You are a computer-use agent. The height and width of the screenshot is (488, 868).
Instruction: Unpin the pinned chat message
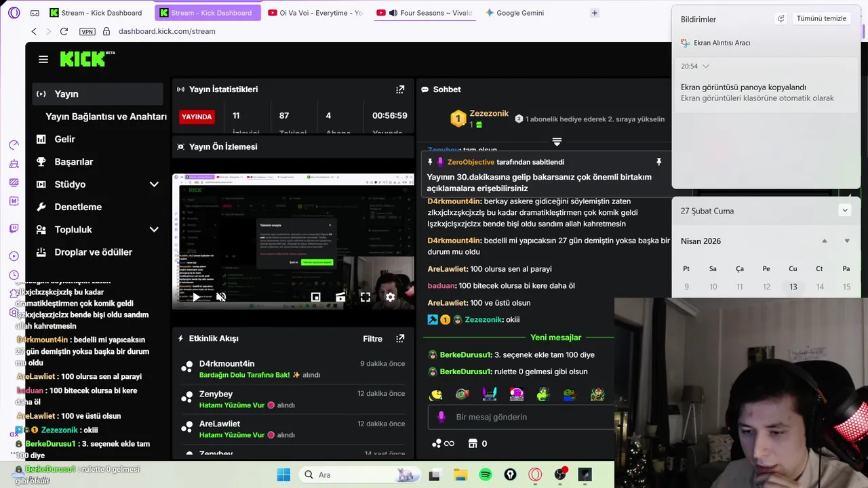point(658,162)
